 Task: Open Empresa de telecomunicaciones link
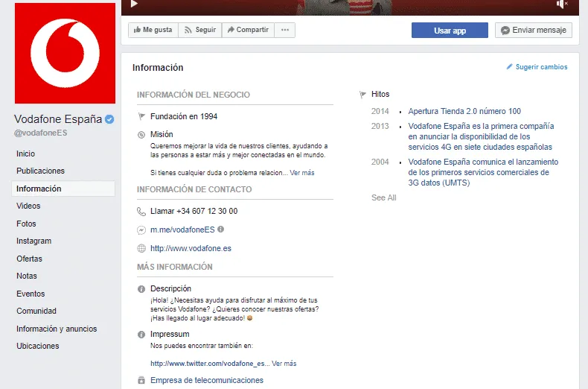point(207,380)
